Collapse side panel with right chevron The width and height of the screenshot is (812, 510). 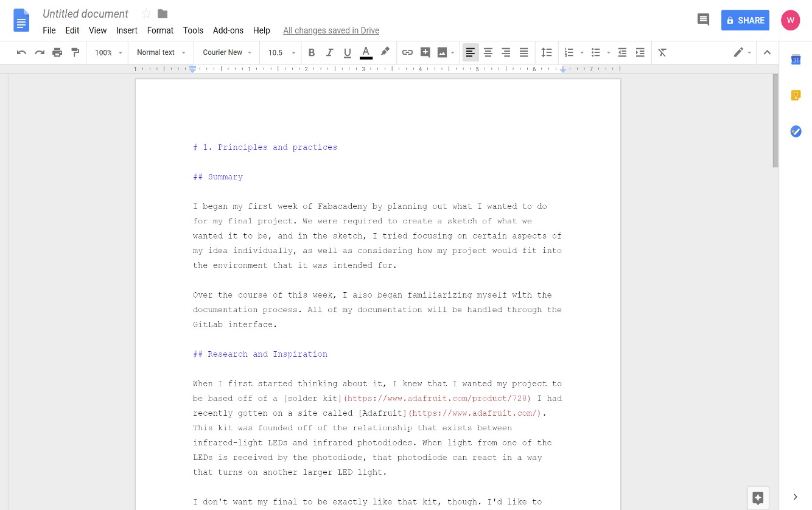(x=796, y=497)
